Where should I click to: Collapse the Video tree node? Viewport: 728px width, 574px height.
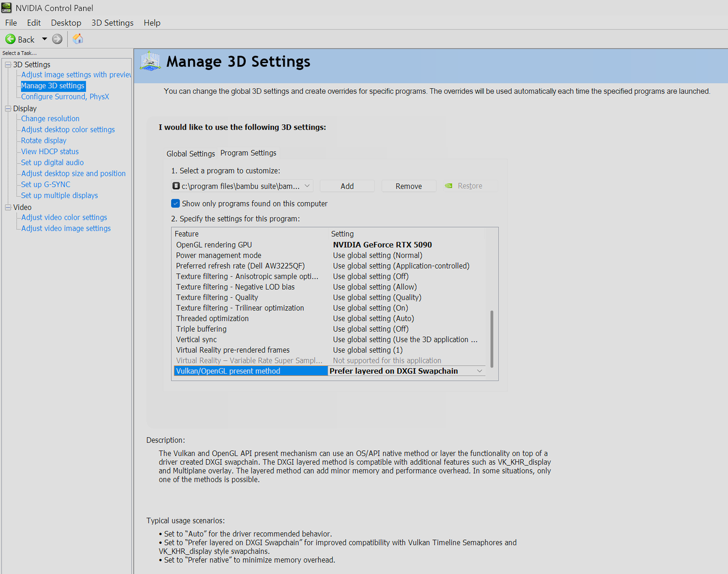click(x=8, y=208)
